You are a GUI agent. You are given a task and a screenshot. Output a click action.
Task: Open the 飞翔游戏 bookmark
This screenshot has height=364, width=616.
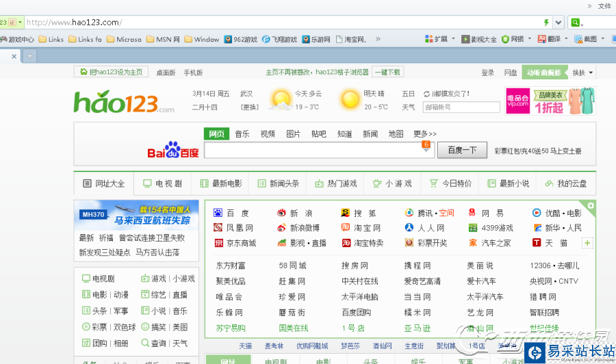point(279,39)
